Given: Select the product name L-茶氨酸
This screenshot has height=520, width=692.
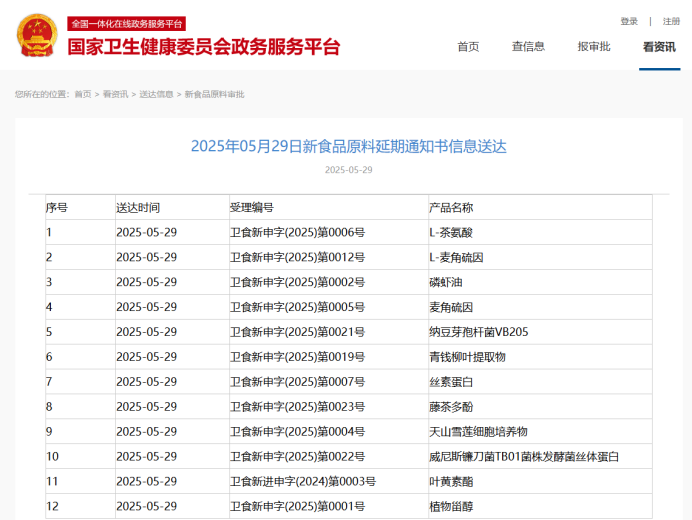Looking at the screenshot, I should point(451,232).
